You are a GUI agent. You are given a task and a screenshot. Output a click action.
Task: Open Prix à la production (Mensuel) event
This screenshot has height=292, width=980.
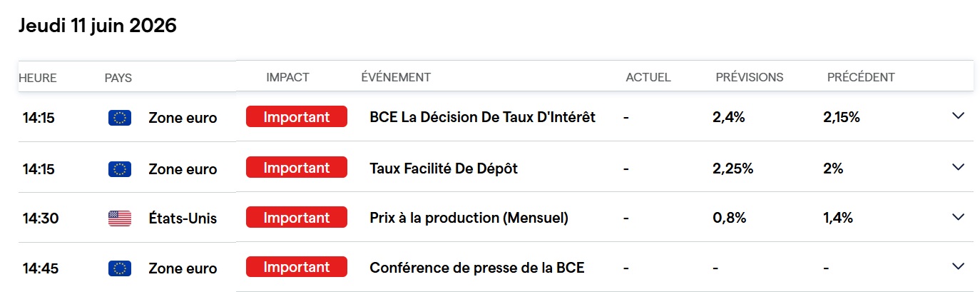click(469, 218)
